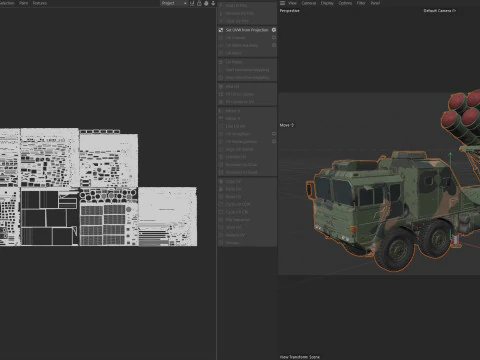Open the Cameras menu in viewport
This screenshot has height=360, width=480.
pyautogui.click(x=309, y=3)
